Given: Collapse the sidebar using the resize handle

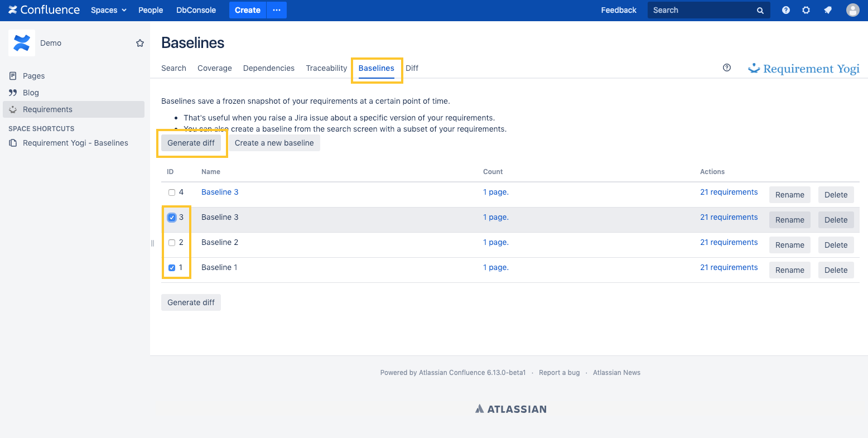Looking at the screenshot, I should click(152, 243).
